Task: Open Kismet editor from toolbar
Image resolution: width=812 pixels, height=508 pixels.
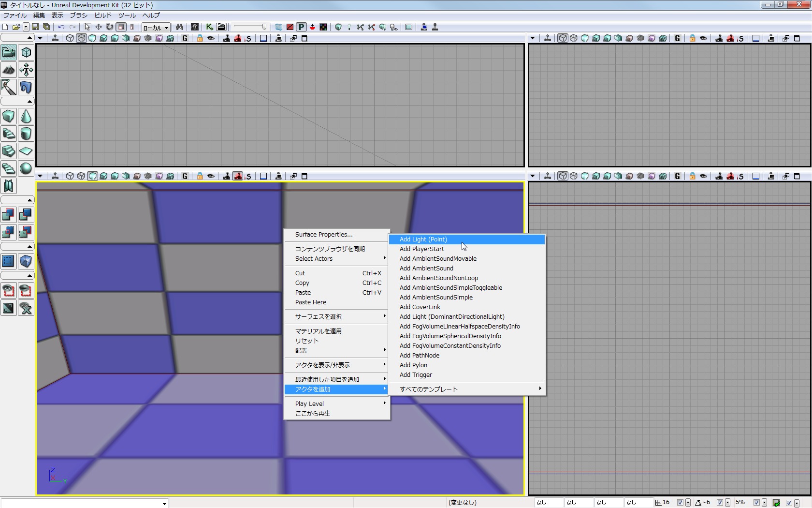Action: point(209,27)
